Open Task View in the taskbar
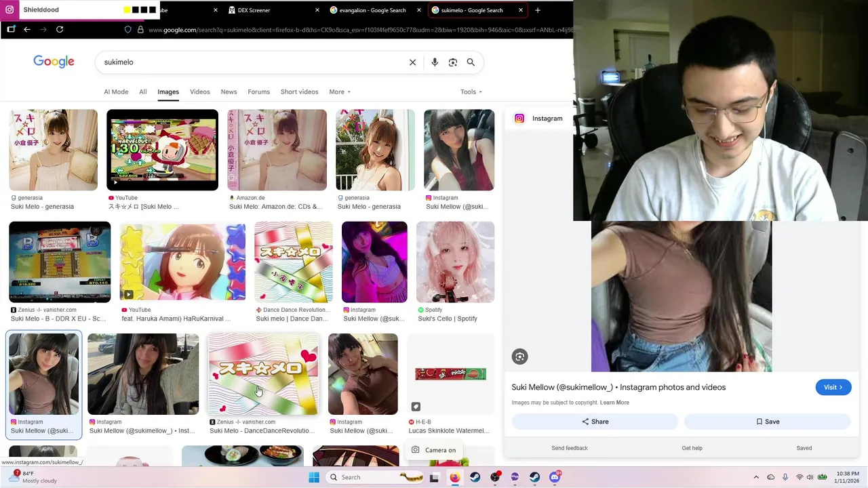Screen dimensions: 868x488 point(435,477)
